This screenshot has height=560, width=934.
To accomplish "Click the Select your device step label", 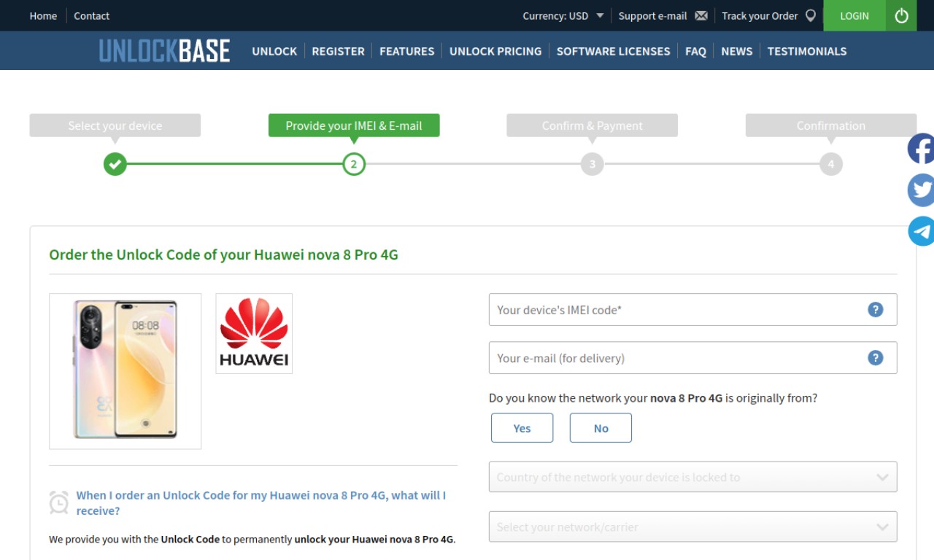I will [x=115, y=125].
